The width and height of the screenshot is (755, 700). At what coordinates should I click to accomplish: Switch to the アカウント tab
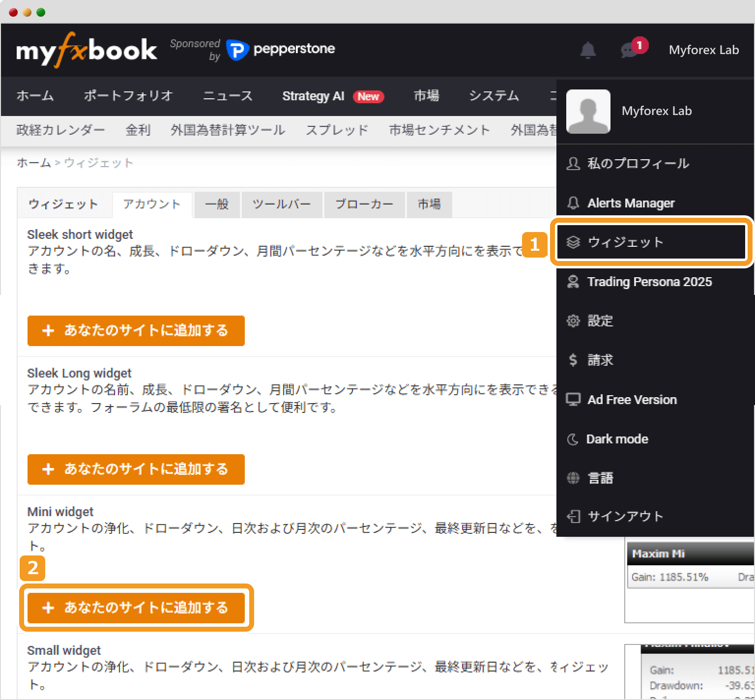coord(152,204)
